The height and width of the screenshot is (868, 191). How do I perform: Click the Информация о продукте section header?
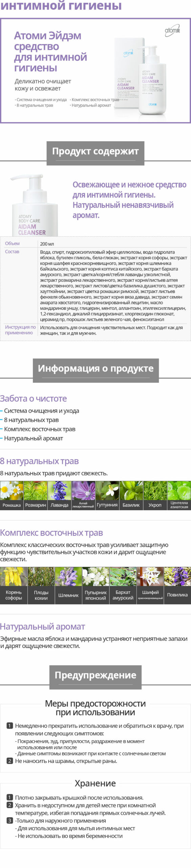[95, 370]
